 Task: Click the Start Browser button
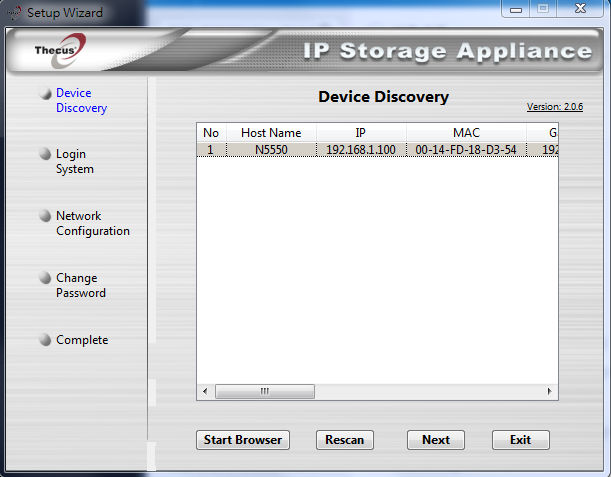[x=243, y=440]
